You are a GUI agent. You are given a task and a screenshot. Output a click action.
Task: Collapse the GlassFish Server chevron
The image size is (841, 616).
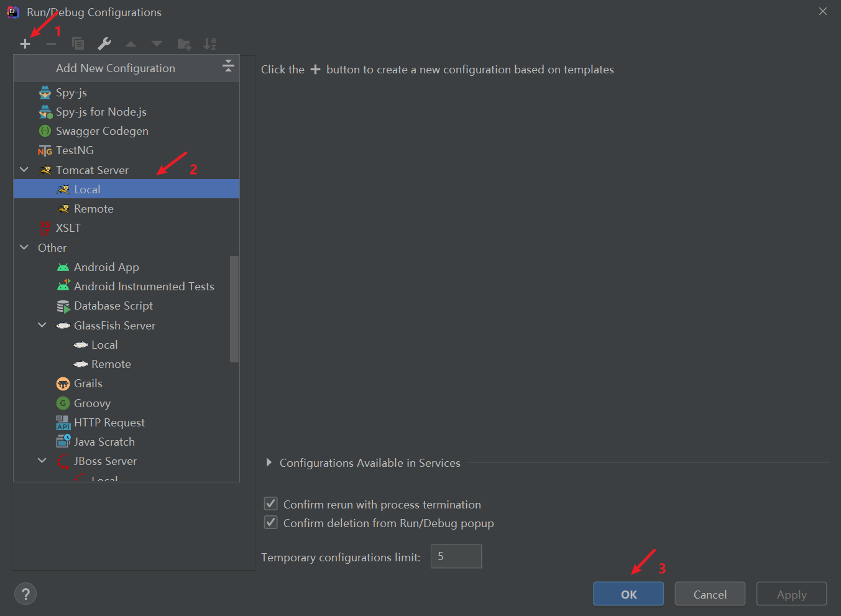tap(42, 325)
